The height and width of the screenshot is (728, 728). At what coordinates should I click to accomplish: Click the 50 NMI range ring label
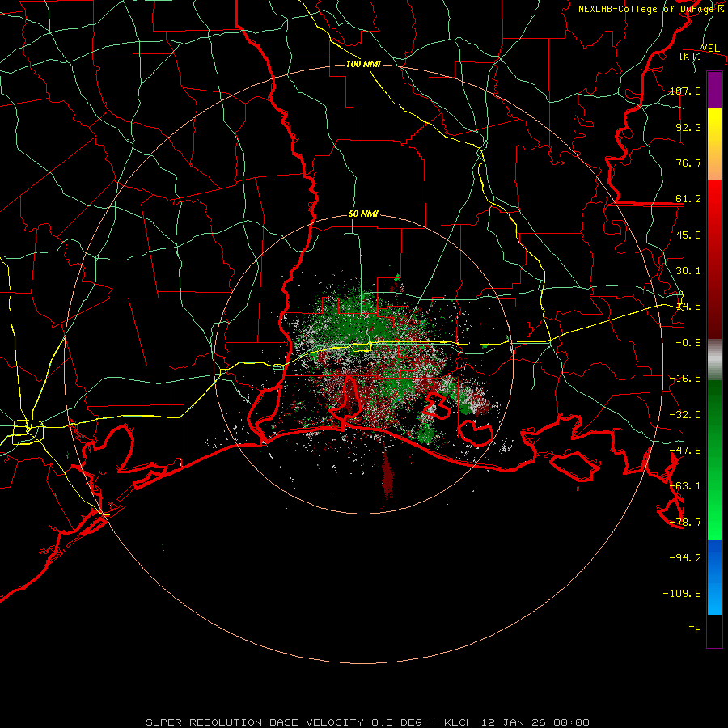point(363,214)
